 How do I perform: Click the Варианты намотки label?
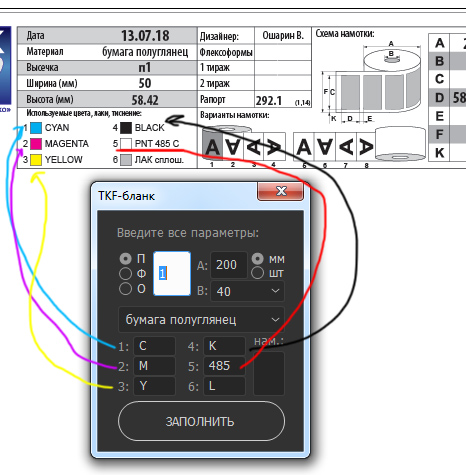tap(235, 115)
